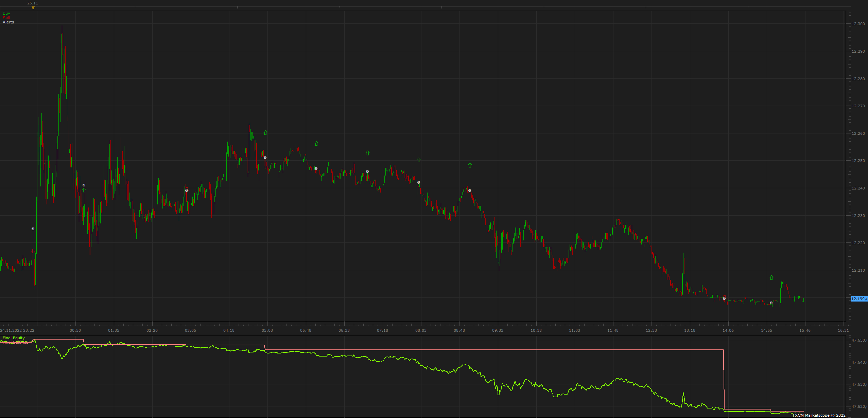Click the 12:33 time axis label
Image resolution: width=868 pixels, height=418 pixels.
tap(652, 330)
